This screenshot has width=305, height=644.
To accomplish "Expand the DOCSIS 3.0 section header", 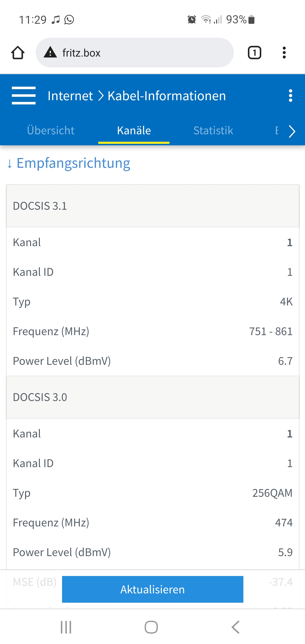I will (x=152, y=397).
